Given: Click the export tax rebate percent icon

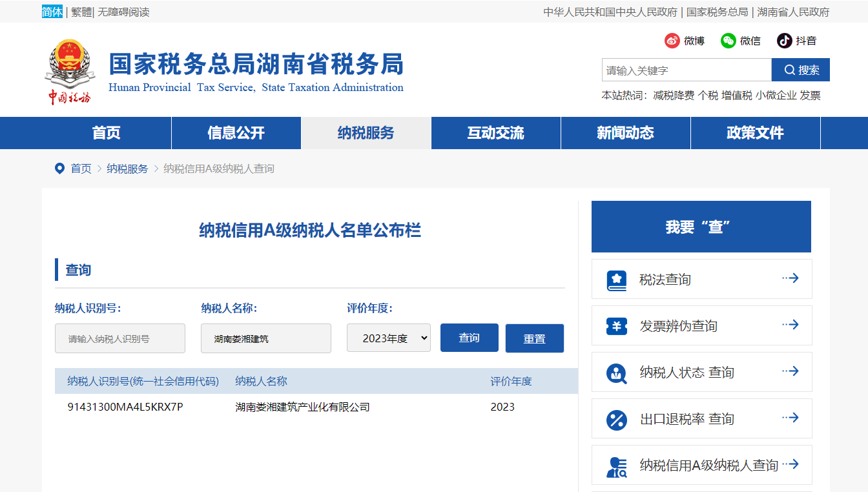Looking at the screenshot, I should coord(617,420).
